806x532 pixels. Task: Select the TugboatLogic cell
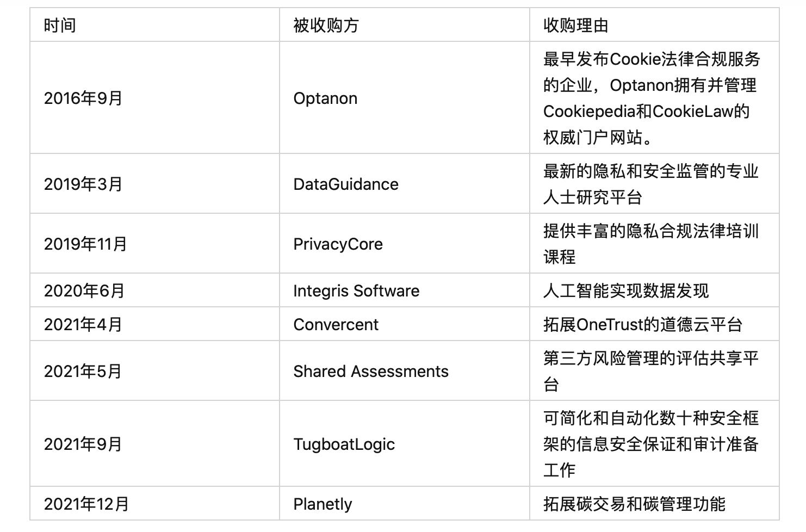pyautogui.click(x=404, y=444)
